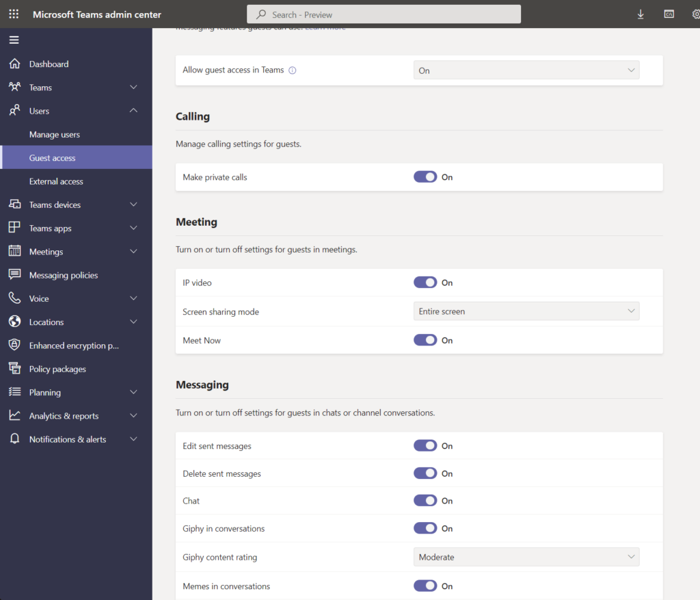Click the Calling section heading
The image size is (700, 600).
pos(192,116)
